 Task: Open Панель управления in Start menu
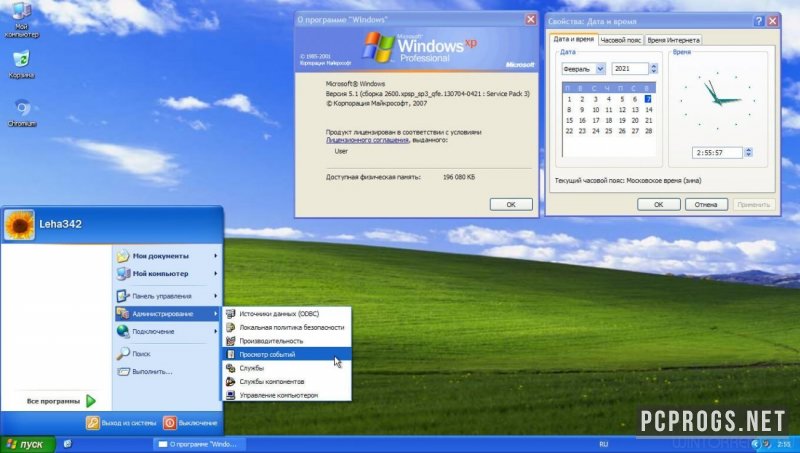(166, 296)
